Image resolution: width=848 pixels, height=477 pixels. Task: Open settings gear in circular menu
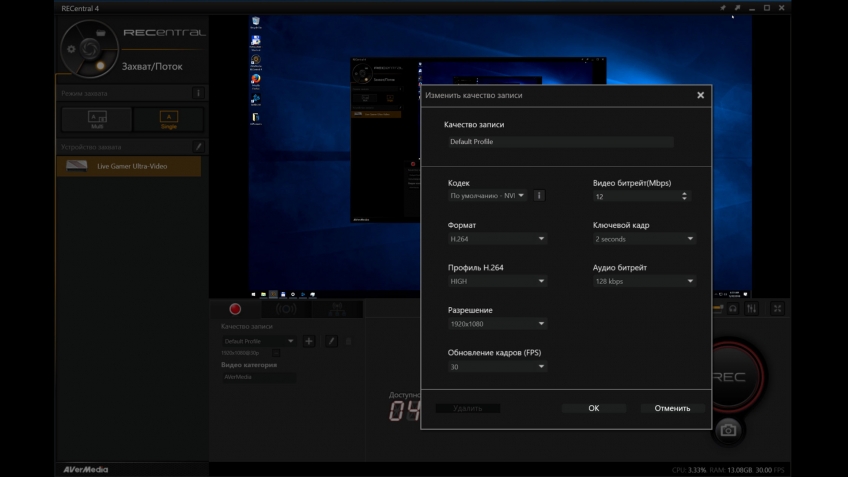[x=71, y=49]
